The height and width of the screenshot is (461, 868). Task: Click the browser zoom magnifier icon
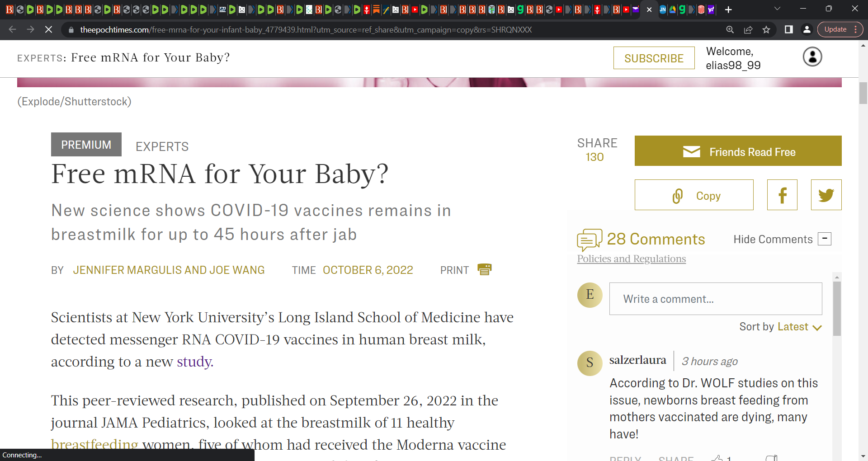tap(730, 30)
